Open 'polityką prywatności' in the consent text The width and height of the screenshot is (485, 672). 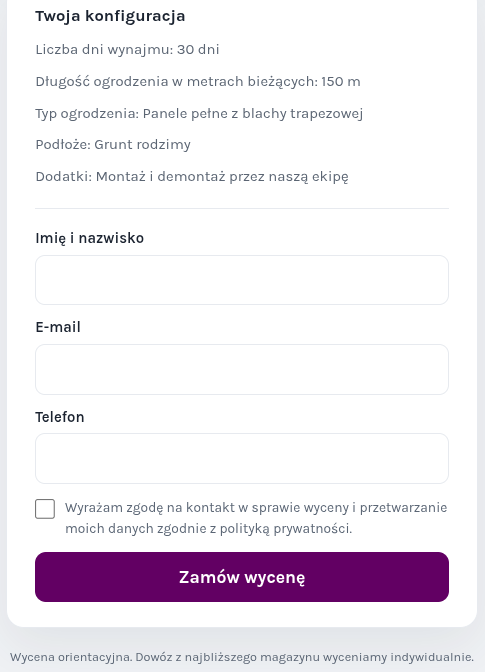(x=285, y=529)
